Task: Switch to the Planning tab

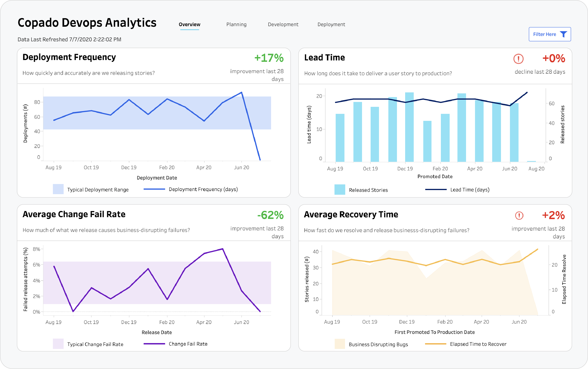Action: point(236,24)
